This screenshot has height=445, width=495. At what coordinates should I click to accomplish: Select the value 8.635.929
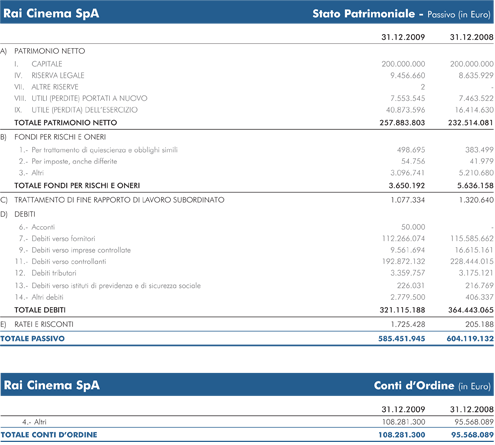click(x=476, y=75)
